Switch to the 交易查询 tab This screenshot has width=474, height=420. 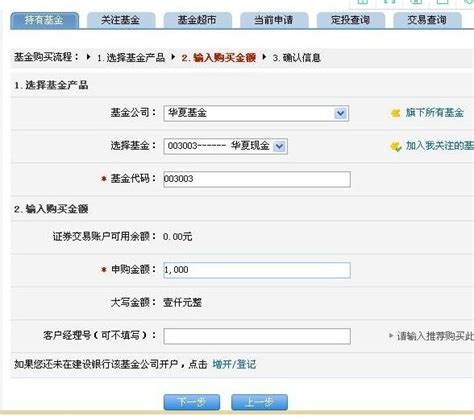pos(428,21)
